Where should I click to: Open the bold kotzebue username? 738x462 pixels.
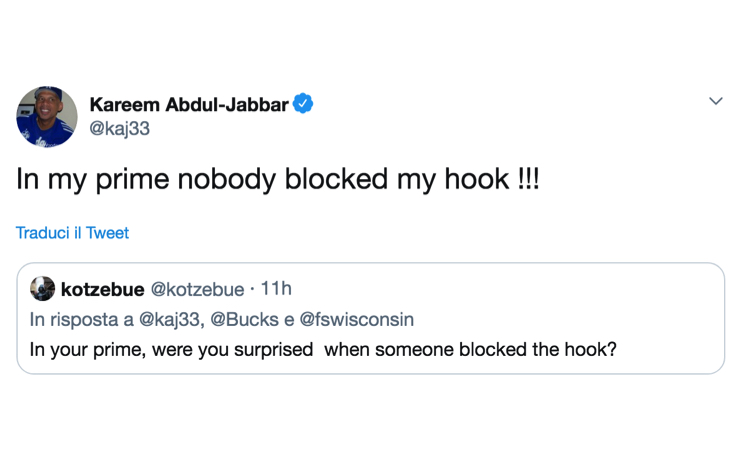[102, 289]
